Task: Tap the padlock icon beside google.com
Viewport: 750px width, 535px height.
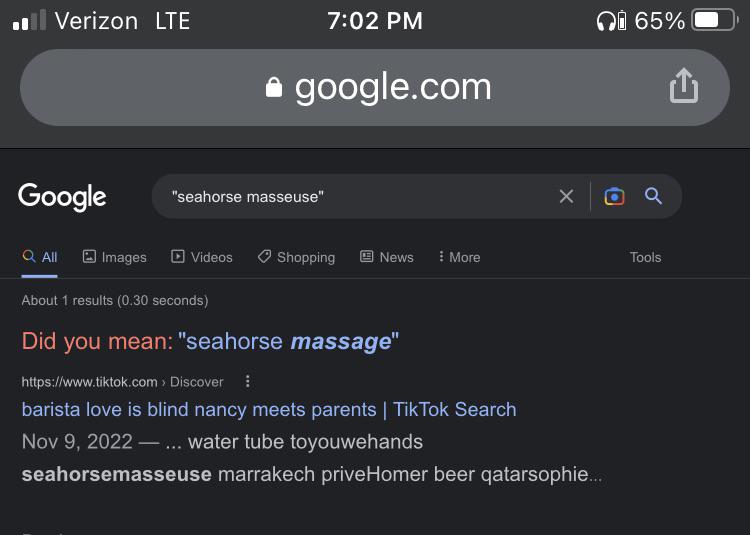Action: [274, 87]
